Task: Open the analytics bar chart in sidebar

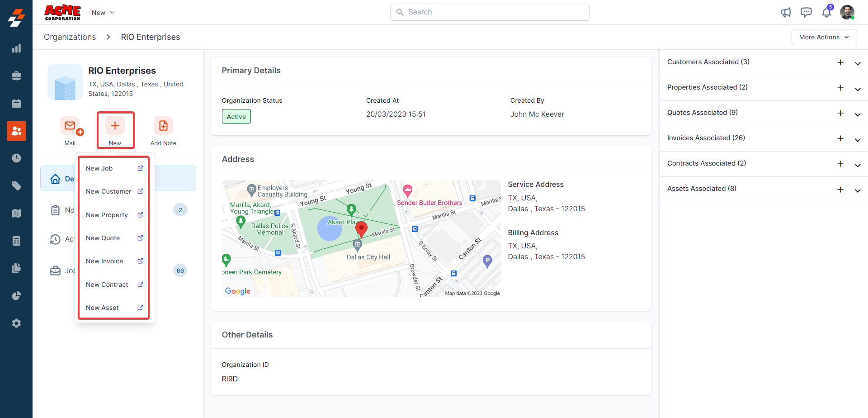Action: (16, 48)
